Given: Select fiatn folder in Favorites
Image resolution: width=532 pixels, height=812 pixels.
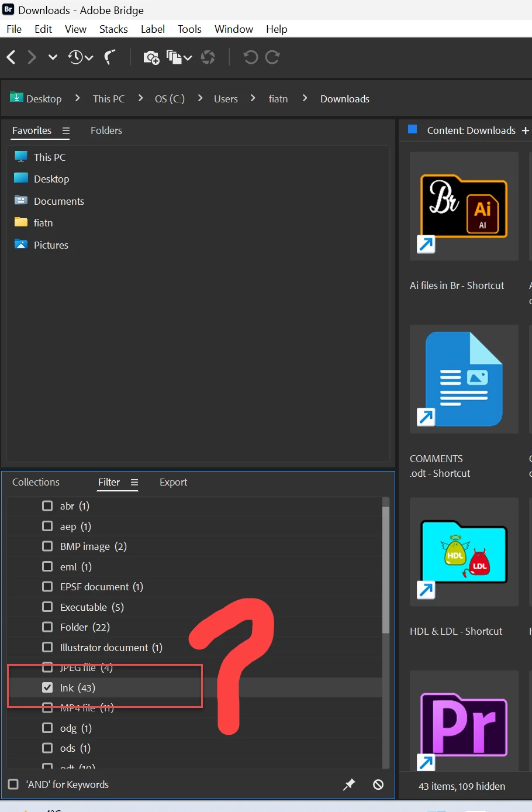Looking at the screenshot, I should click(43, 223).
